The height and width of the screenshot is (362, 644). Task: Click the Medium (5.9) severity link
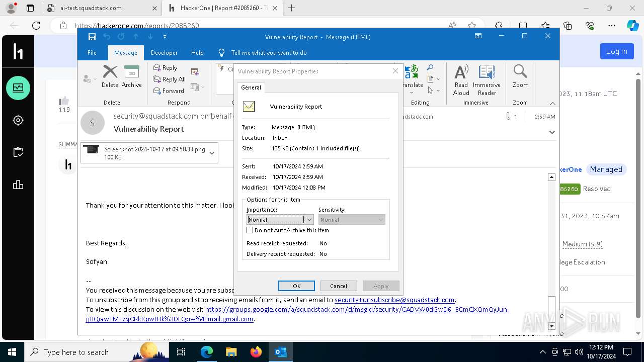click(583, 244)
